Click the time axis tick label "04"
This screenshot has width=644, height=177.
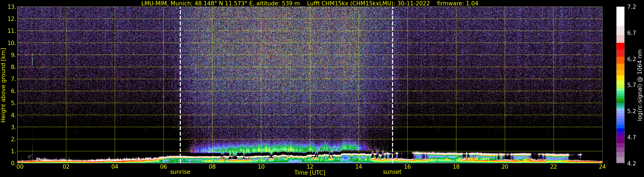[115, 167]
